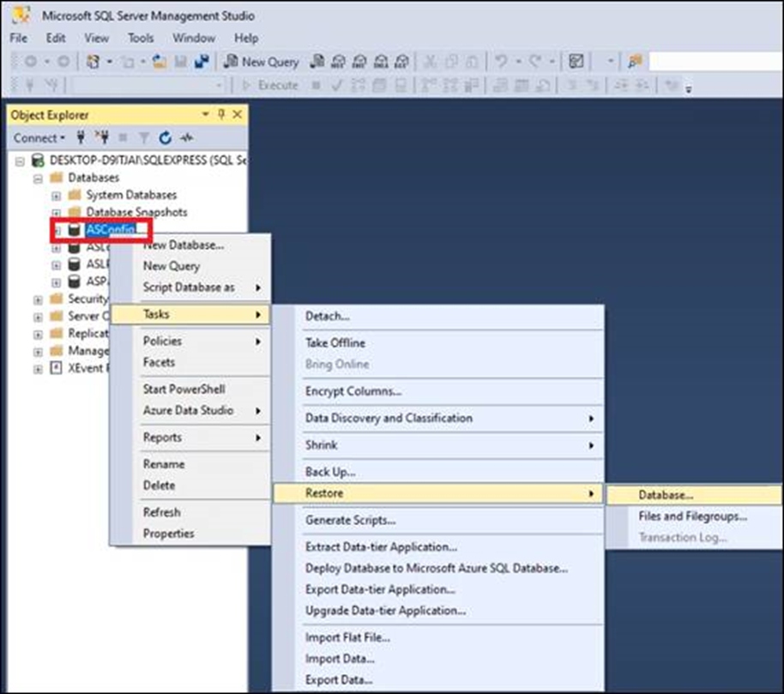The width and height of the screenshot is (784, 694).
Task: Open the Activity Monitor icon
Action: click(x=187, y=137)
